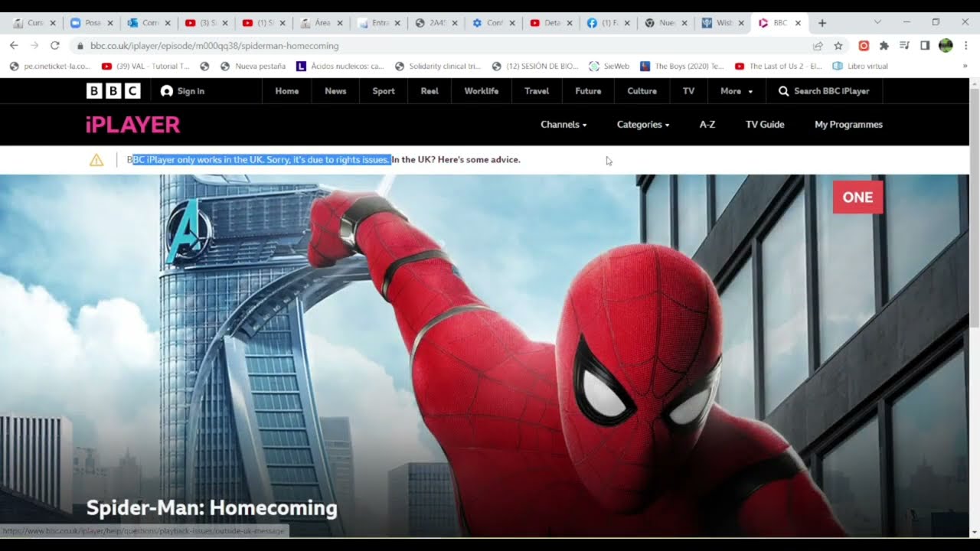Open the Nueva pestaña bookmark
Screen dimensions: 980x551
253,67
